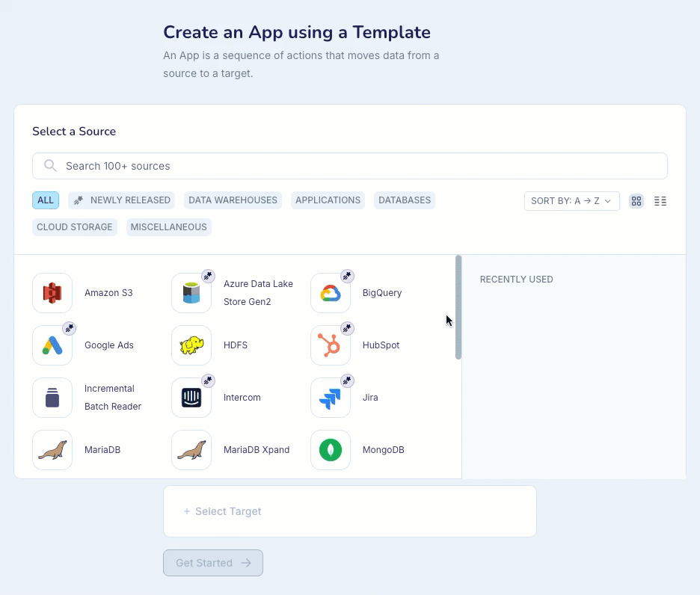The width and height of the screenshot is (700, 595).
Task: Click the Jira label
Action: 370,397
